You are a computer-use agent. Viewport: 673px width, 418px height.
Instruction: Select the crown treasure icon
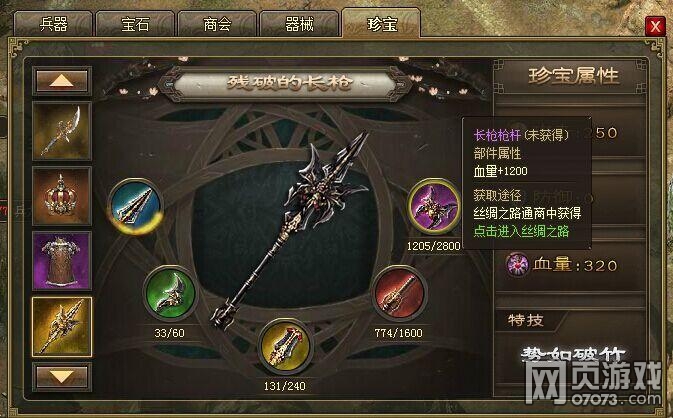(62, 196)
